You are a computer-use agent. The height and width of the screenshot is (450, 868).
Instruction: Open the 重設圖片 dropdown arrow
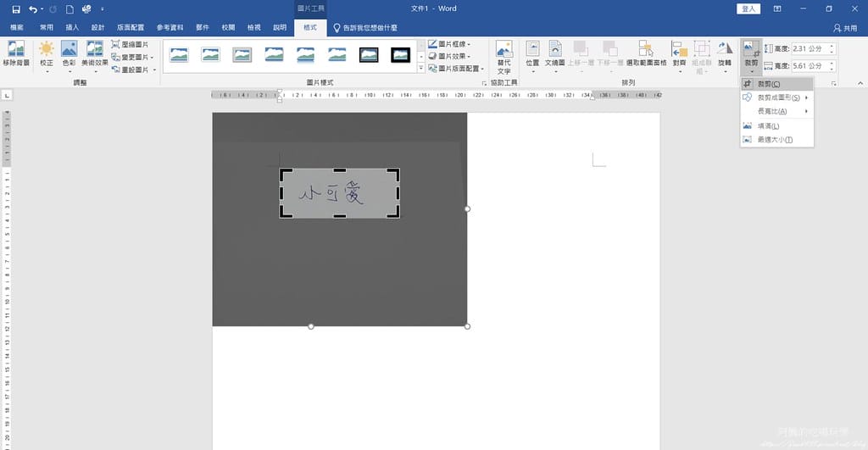pos(154,69)
